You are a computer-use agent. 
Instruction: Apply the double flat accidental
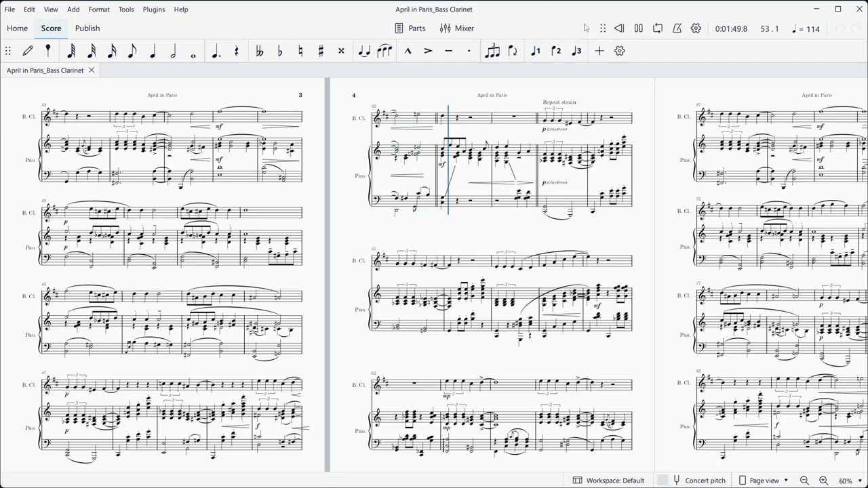pos(259,51)
